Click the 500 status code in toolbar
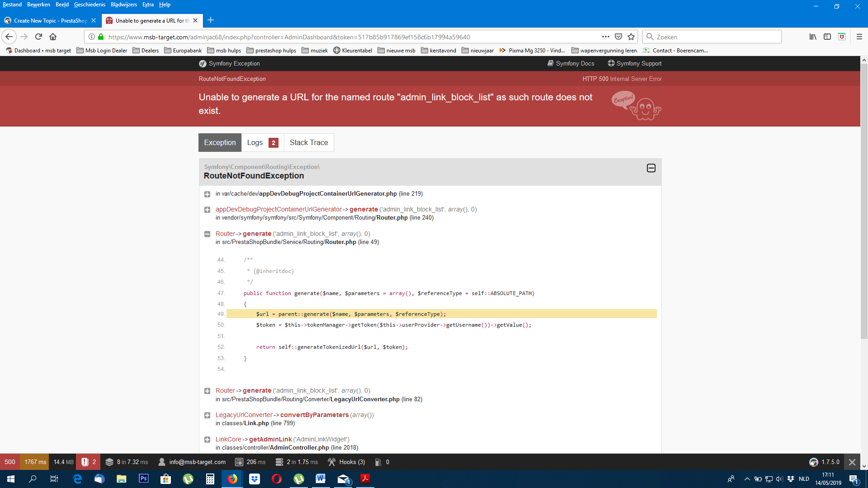The image size is (868, 488). click(10, 462)
